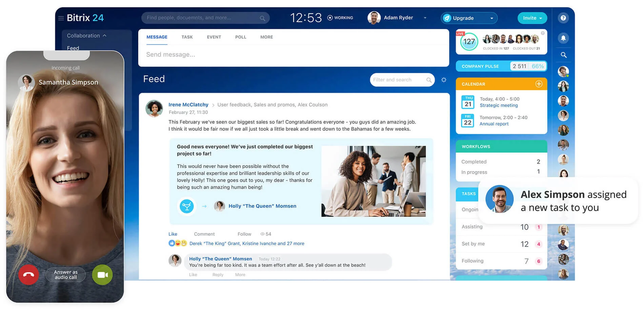Viewport: 644px width, 310px height.
Task: Open the Invite dropdown button
Action: 532,18
